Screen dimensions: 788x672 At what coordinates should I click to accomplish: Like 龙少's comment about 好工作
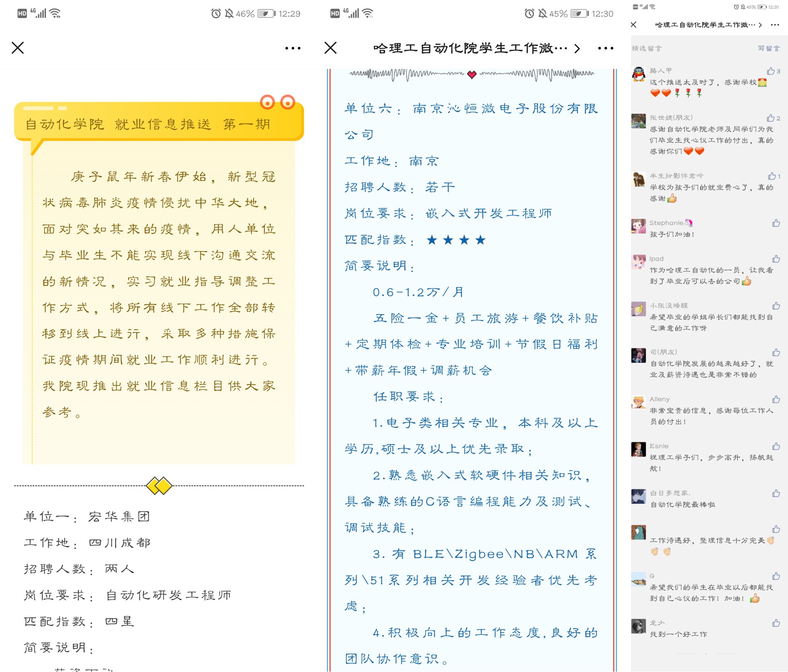pyautogui.click(x=776, y=623)
